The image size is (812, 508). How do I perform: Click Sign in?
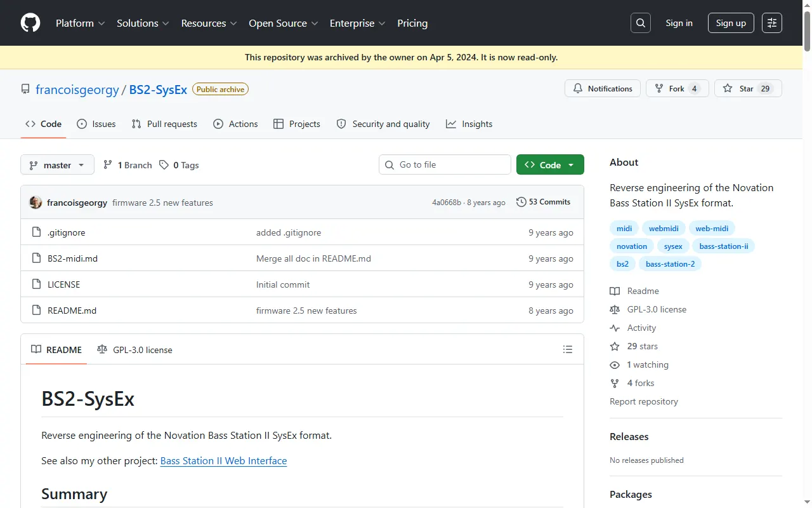tap(679, 23)
